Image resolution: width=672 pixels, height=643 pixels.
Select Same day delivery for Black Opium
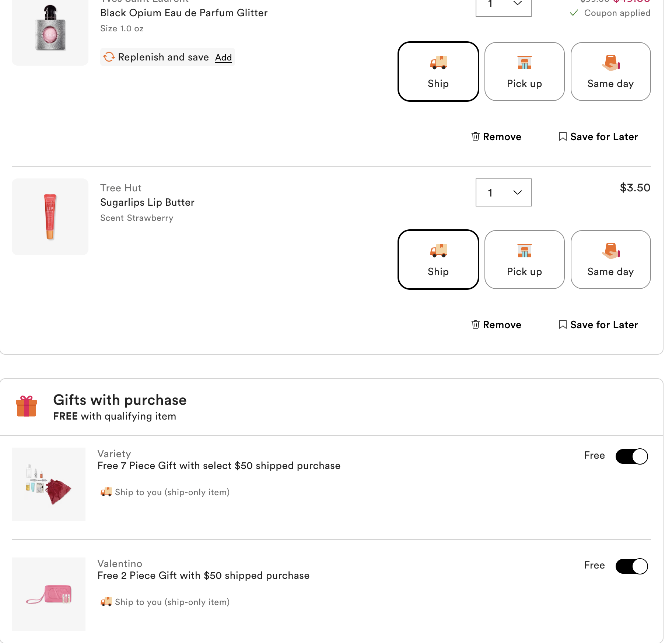610,71
